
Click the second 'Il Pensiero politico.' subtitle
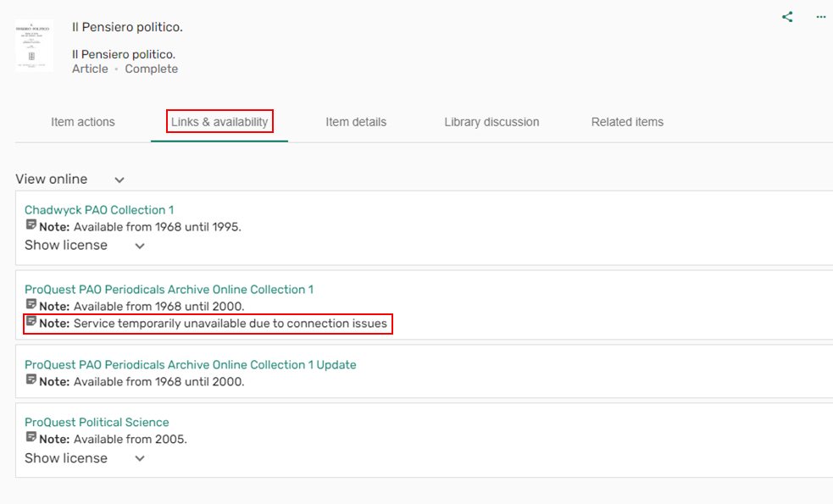coord(124,54)
